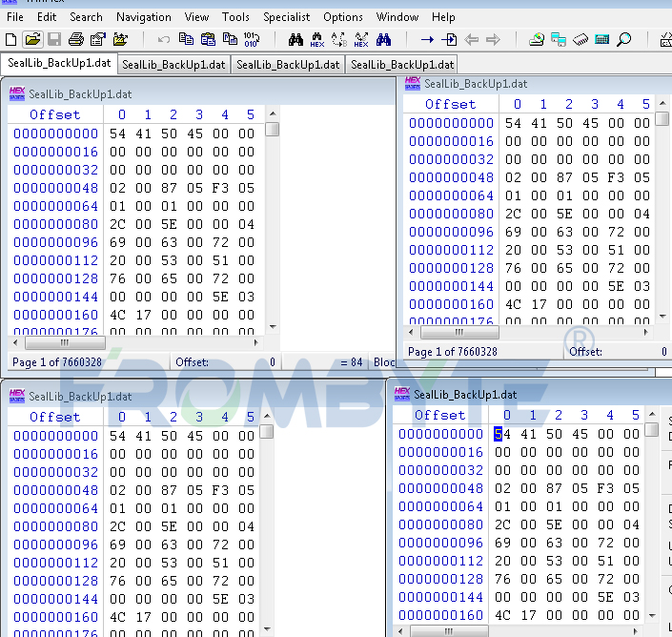Create a new file with toolbar icon
Screen dimensions: 672x637
[10, 40]
